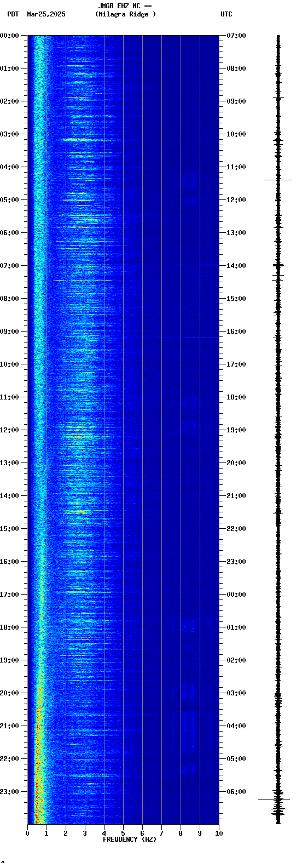Click the '(Milagra Ridge )' location label
The height and width of the screenshot is (868, 302).
pyautogui.click(x=125, y=14)
